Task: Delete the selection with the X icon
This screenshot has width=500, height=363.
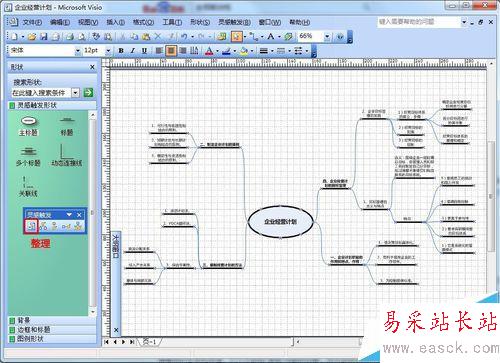Action: 158,36
